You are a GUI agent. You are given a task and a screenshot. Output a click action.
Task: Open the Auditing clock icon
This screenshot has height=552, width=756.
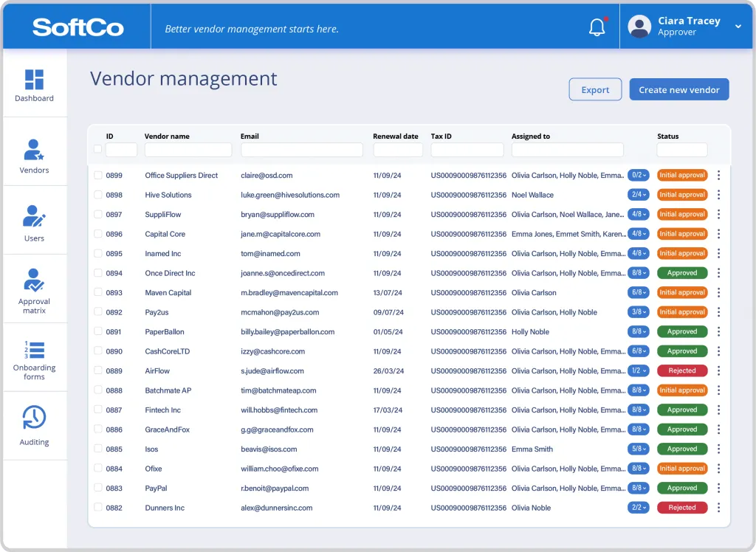point(34,418)
